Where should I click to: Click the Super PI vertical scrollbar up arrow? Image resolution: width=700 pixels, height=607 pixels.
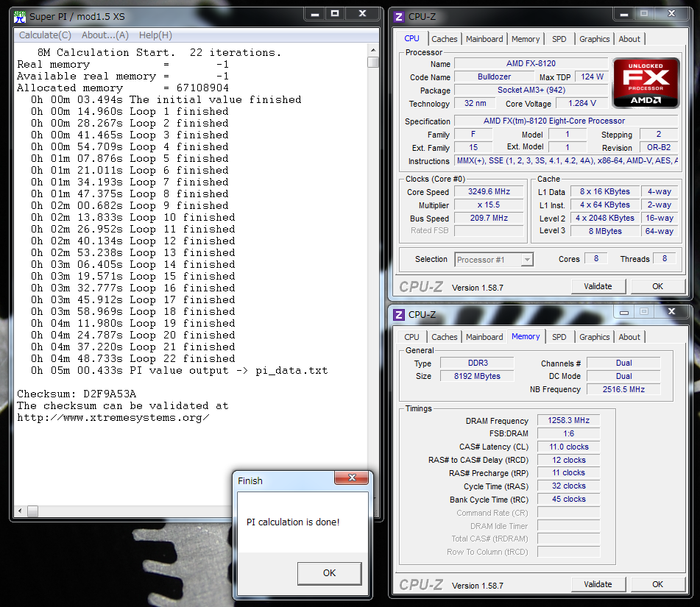click(x=373, y=51)
